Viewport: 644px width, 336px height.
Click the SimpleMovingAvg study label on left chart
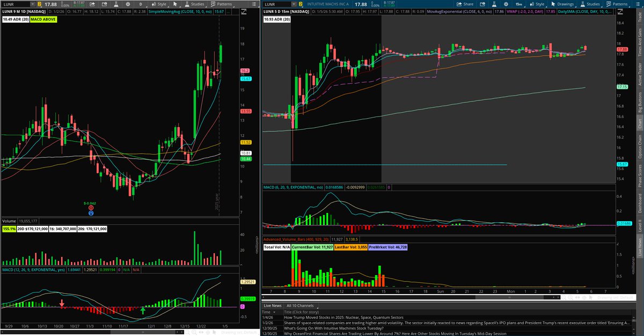(180, 12)
